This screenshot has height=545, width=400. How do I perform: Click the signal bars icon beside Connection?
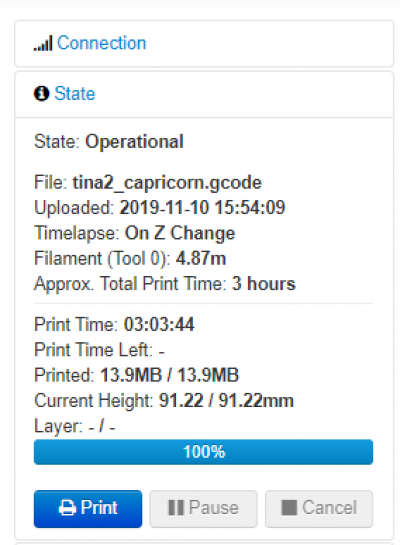pos(43,43)
